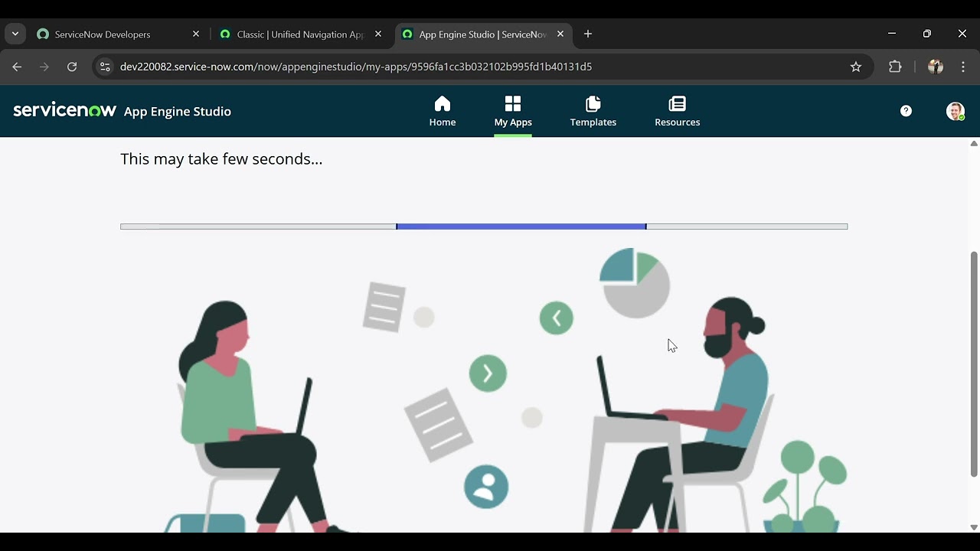Click the ServiceNow App Engine Studio logo
The width and height of the screenshot is (980, 551).
tap(122, 111)
